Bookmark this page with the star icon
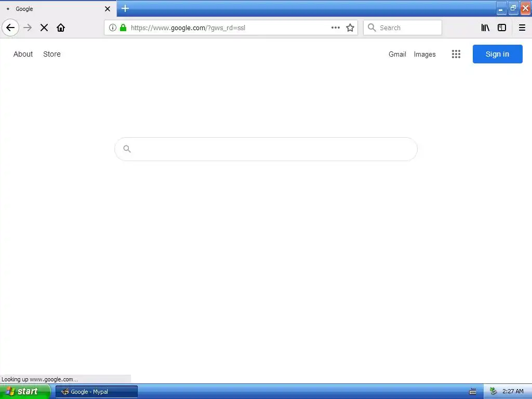Screen dimensions: 532x399 350,28
